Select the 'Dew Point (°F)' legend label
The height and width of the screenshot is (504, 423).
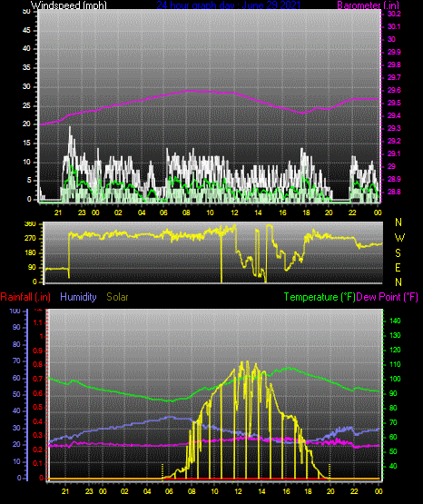coord(387,297)
